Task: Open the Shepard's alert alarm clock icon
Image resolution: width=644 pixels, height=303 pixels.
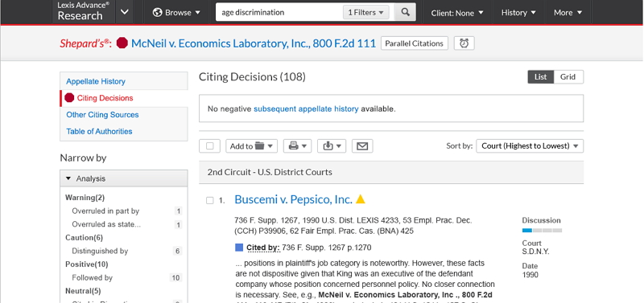Action: tap(464, 43)
